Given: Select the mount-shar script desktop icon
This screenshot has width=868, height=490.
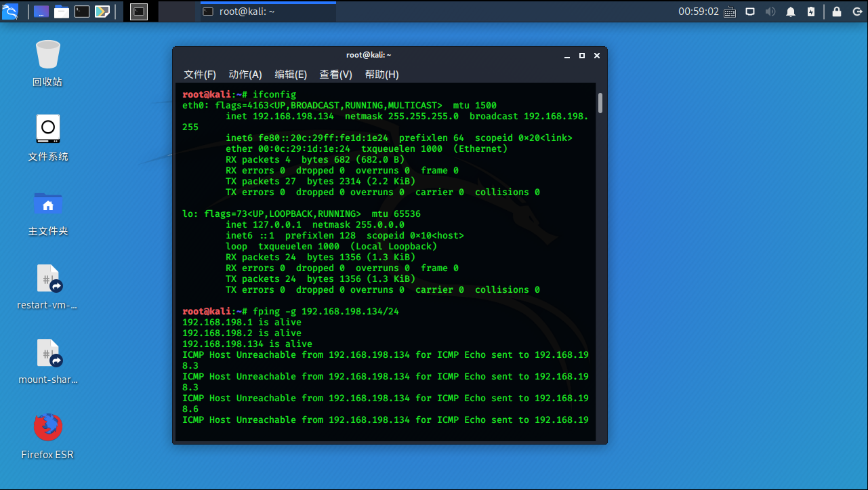Looking at the screenshot, I should pos(47,361).
